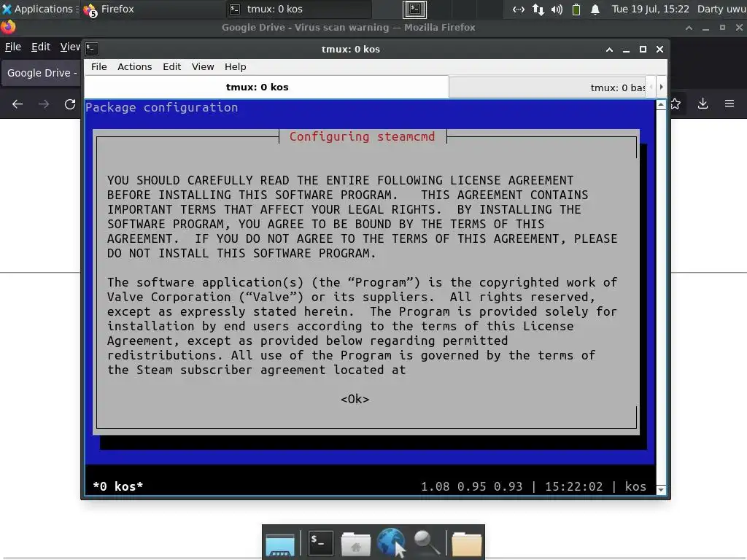Open the network connection tray icon
Viewport: 747px width, 560px height.
click(519, 9)
